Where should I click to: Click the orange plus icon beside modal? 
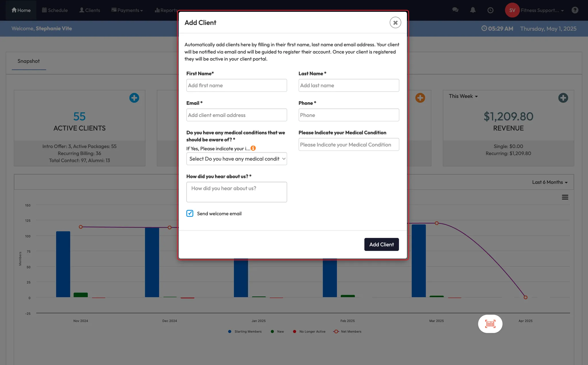click(x=420, y=98)
